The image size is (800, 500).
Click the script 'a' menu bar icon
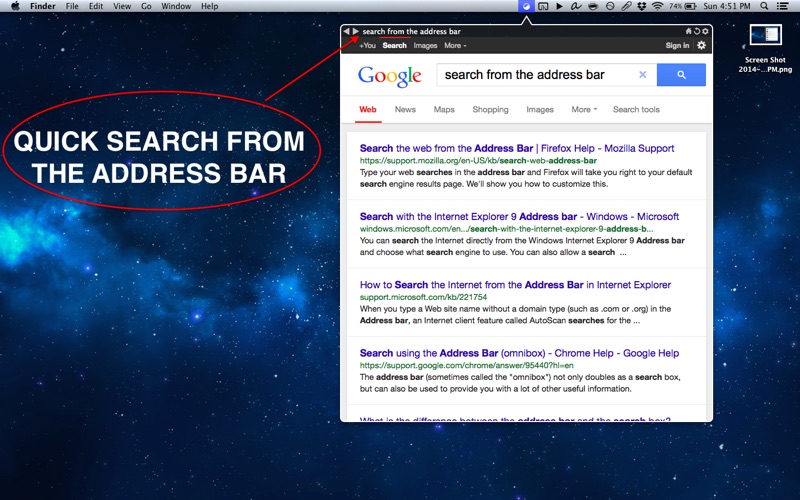coord(576,6)
